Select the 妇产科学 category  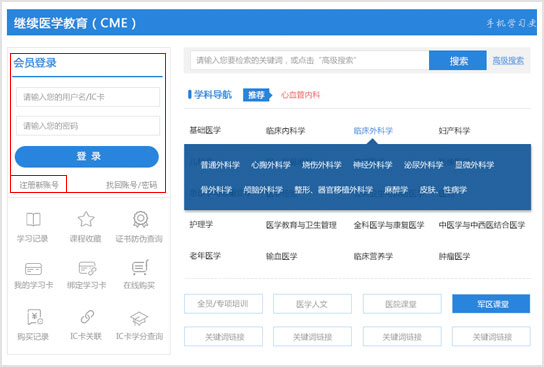click(x=454, y=131)
